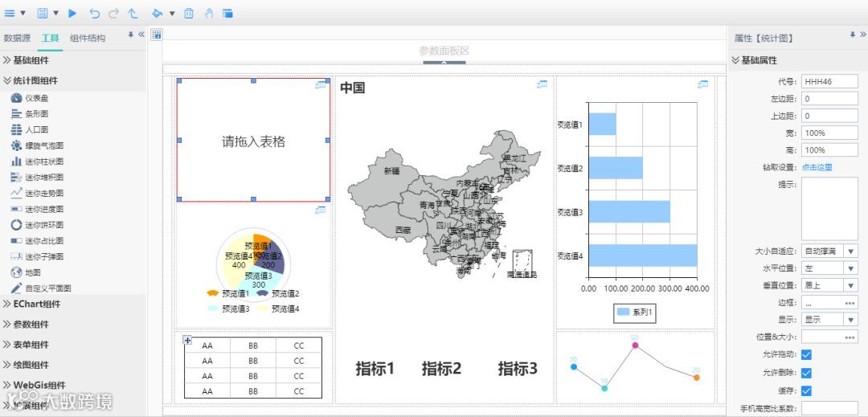Select the 迷你子弹图 mini bullet component
The width and height of the screenshot is (868, 417).
pos(37,256)
